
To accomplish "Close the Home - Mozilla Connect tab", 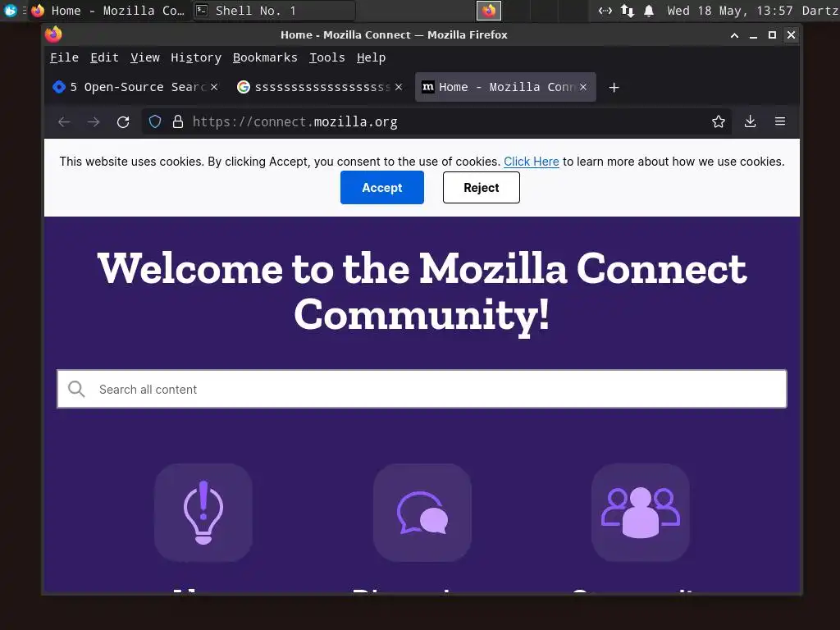I will (x=583, y=87).
